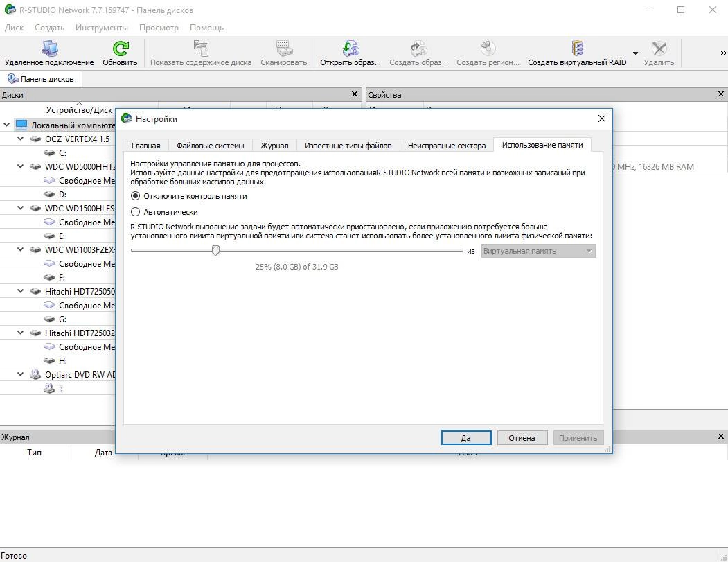Collapse the WDC WD1003FZEX node
Viewport: 728px width, 562px height.
[20, 249]
